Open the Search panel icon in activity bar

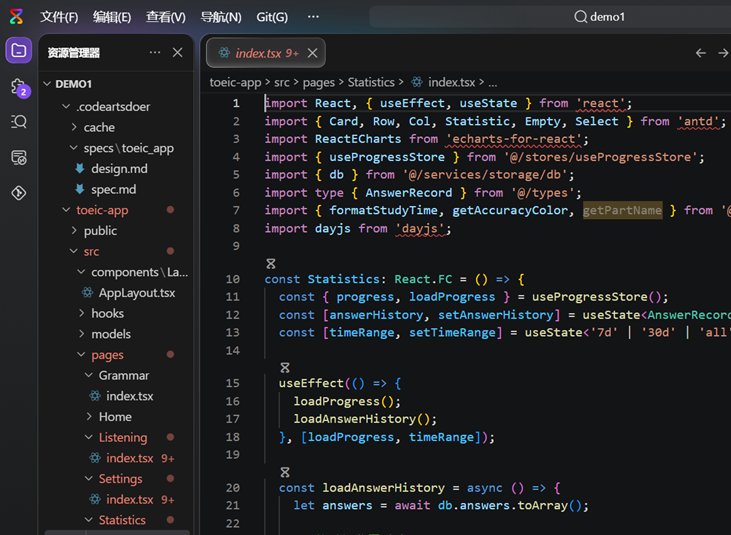pos(18,122)
